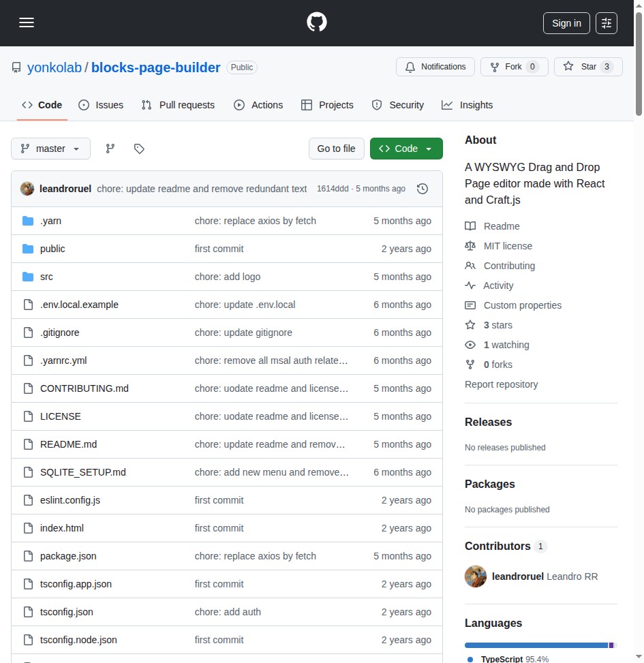Screen dimensions: 644x663
Task: Star the repository
Action: point(588,67)
